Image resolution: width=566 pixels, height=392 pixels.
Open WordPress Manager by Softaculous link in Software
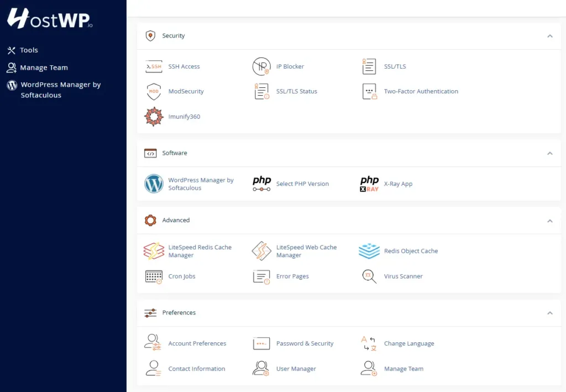click(x=201, y=184)
